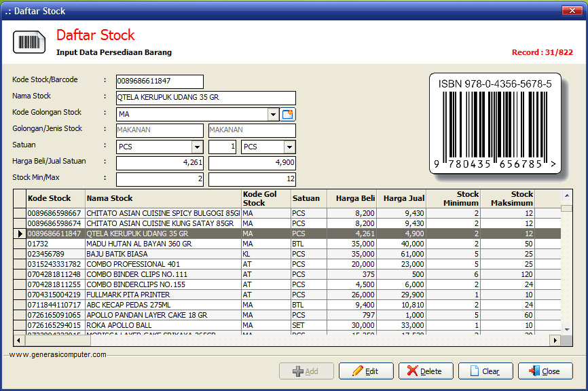
Task: Open the first Satuan PCS dropdown
Action: (x=197, y=147)
